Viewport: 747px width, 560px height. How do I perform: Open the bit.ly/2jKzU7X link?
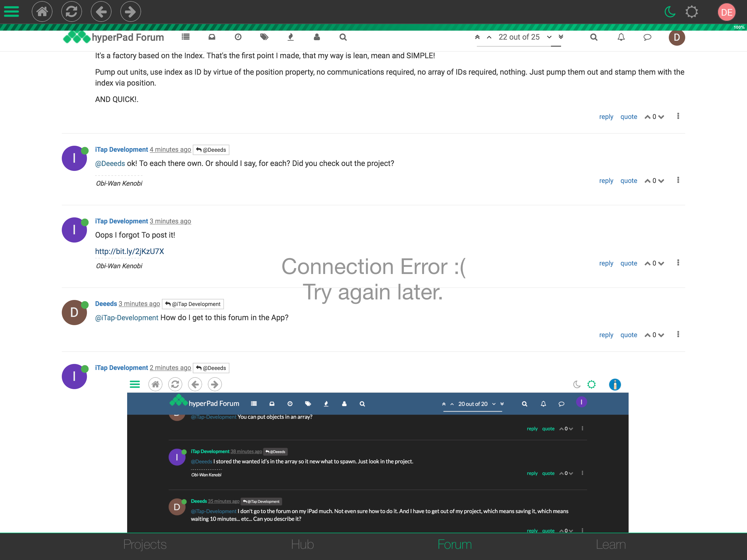[x=129, y=251]
